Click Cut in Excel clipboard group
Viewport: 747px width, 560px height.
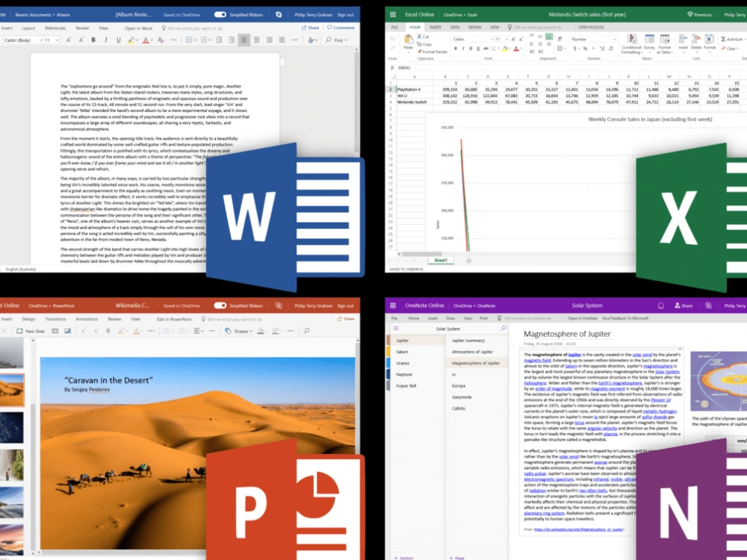pos(423,37)
